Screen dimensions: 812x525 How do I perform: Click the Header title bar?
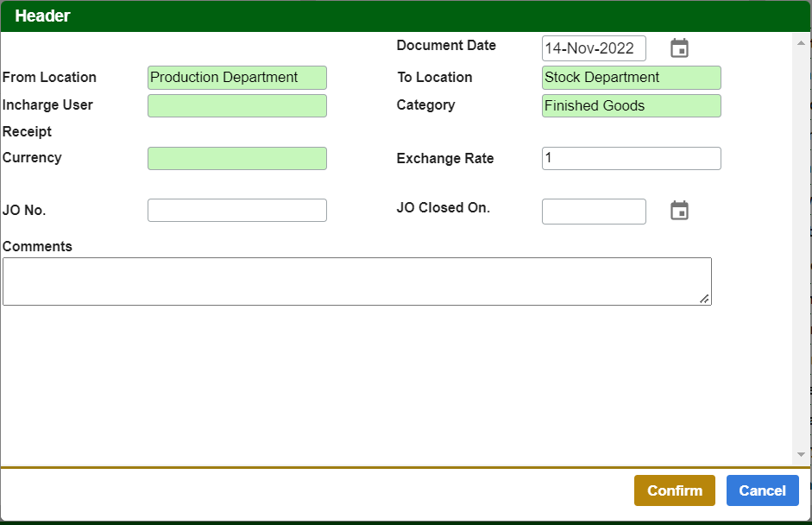point(406,16)
